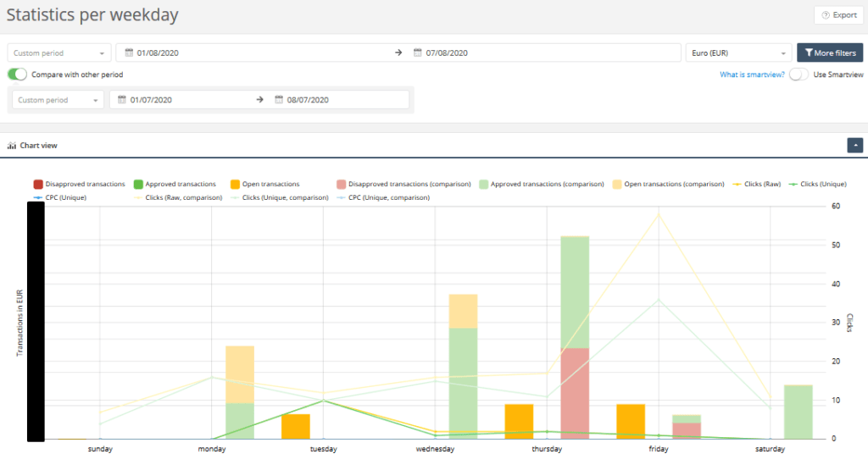The width and height of the screenshot is (868, 465).
Task: Click friday's orange Open transactions bar
Action: [631, 422]
